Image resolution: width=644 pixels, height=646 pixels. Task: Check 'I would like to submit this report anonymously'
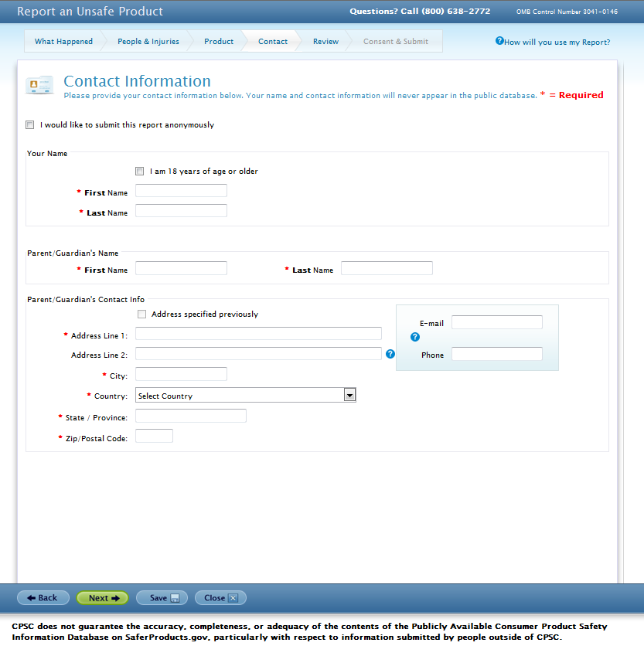[x=29, y=125]
